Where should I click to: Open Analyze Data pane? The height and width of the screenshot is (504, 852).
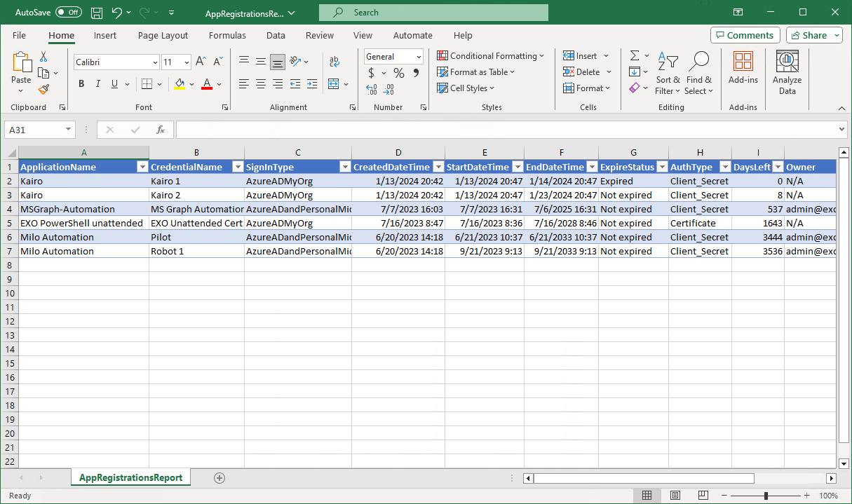[x=787, y=72]
